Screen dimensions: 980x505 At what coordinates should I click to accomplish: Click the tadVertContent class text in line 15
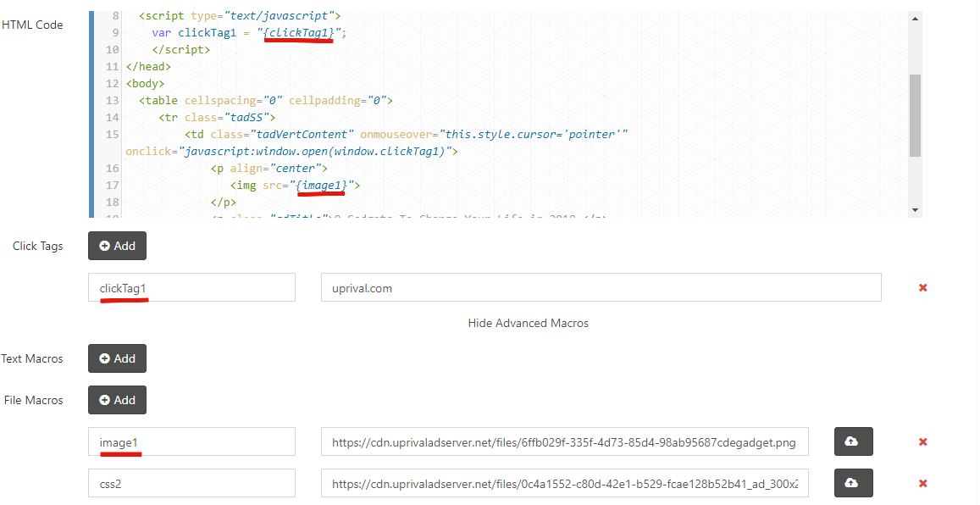(x=302, y=135)
